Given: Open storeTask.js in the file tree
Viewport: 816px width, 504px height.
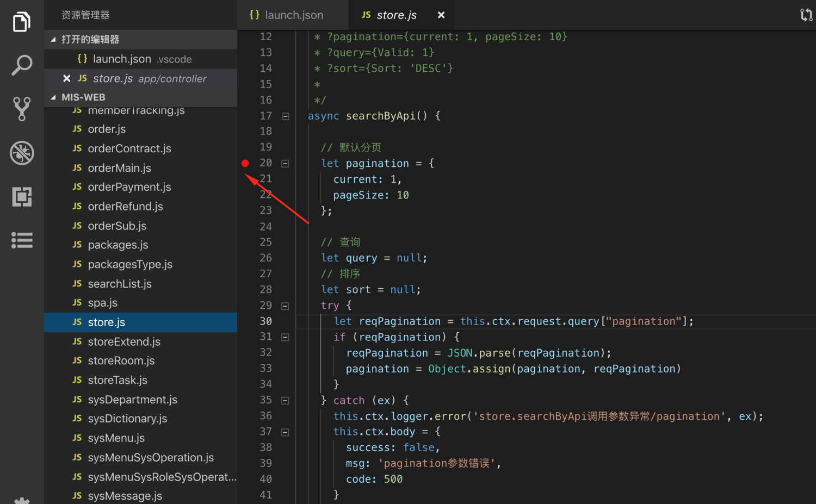Looking at the screenshot, I should 140,380.
